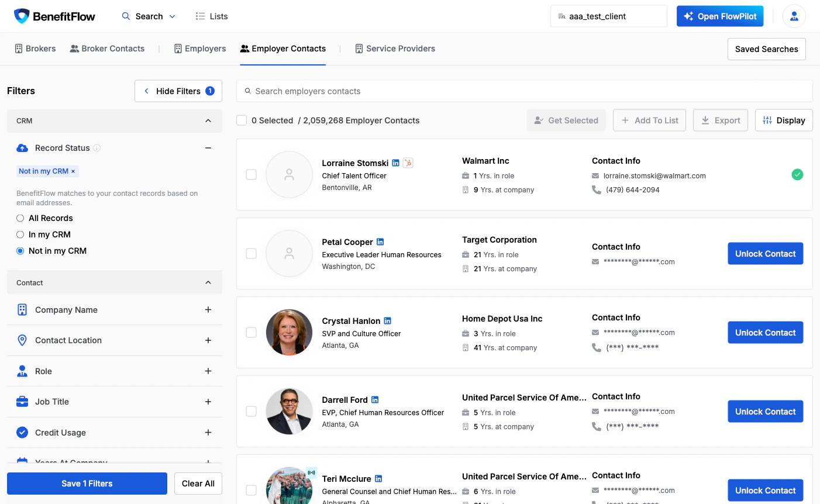Open the Search dropdown in the top bar

tap(148, 16)
